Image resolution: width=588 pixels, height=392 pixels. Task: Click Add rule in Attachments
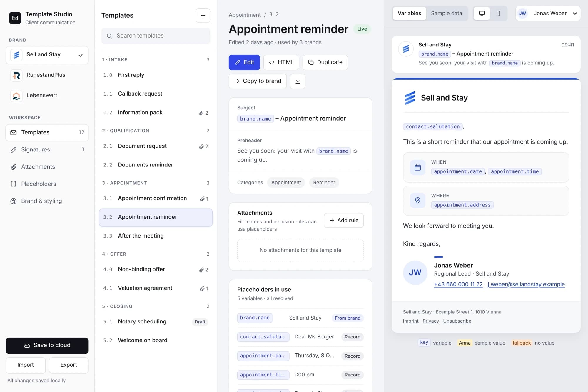coord(344,221)
